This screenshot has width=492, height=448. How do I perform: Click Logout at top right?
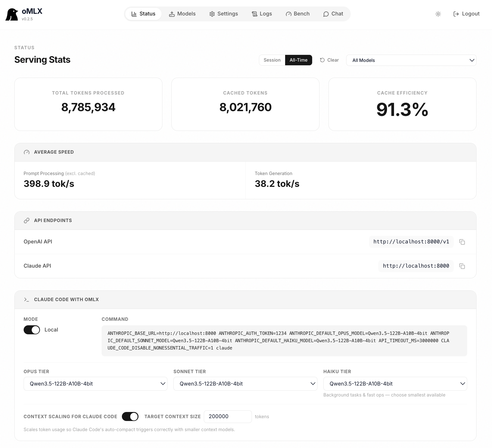[x=466, y=14]
